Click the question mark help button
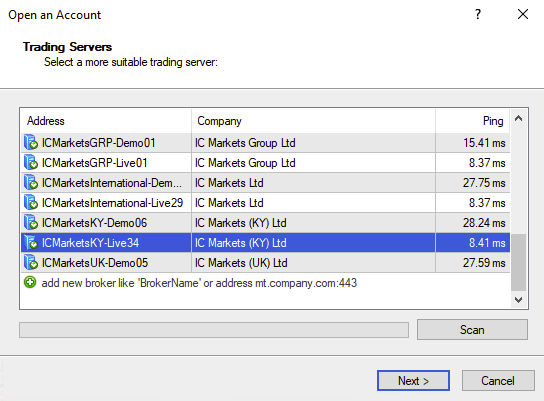544x401 pixels. click(x=478, y=14)
